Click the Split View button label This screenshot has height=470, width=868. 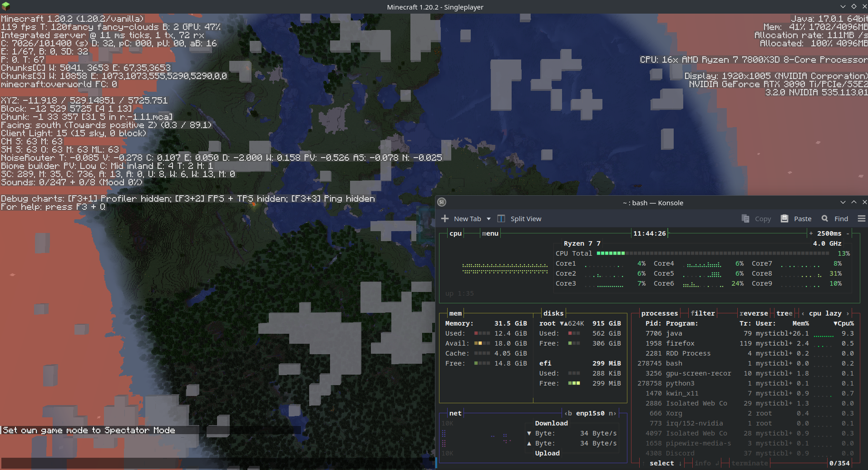[526, 219]
